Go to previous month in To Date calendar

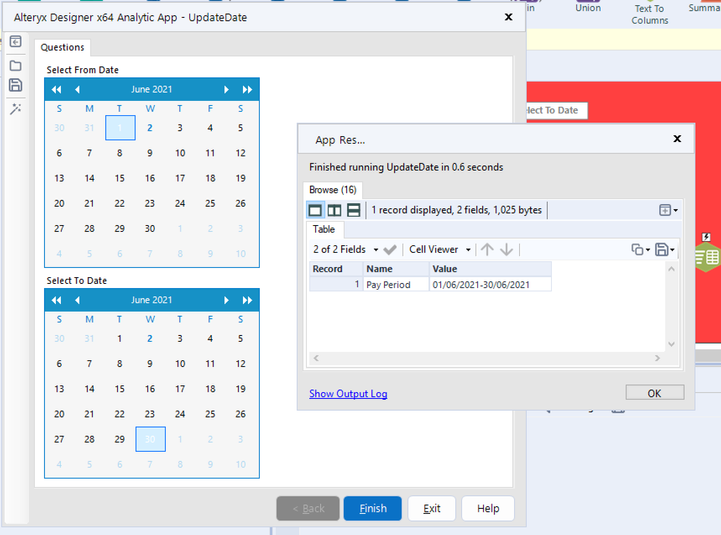77,300
